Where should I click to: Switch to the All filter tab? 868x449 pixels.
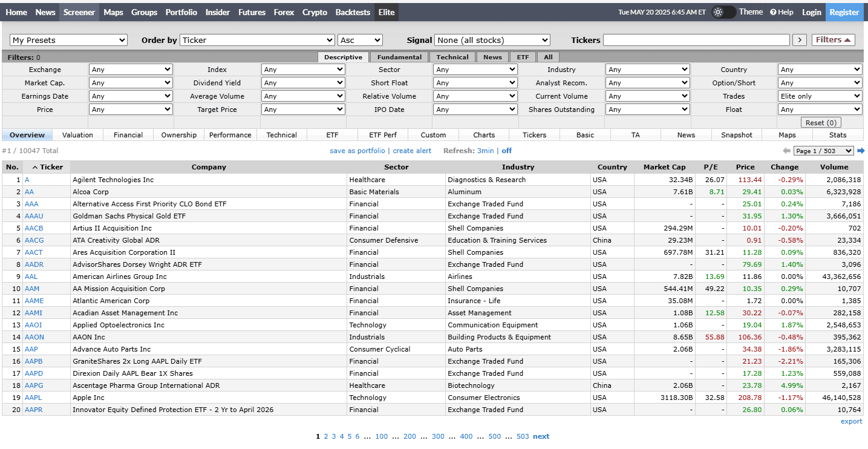(548, 57)
